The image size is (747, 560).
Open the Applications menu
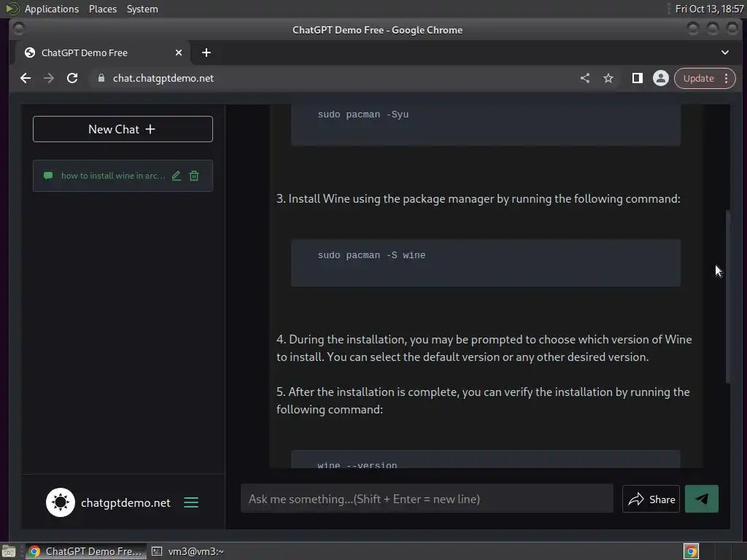click(52, 9)
